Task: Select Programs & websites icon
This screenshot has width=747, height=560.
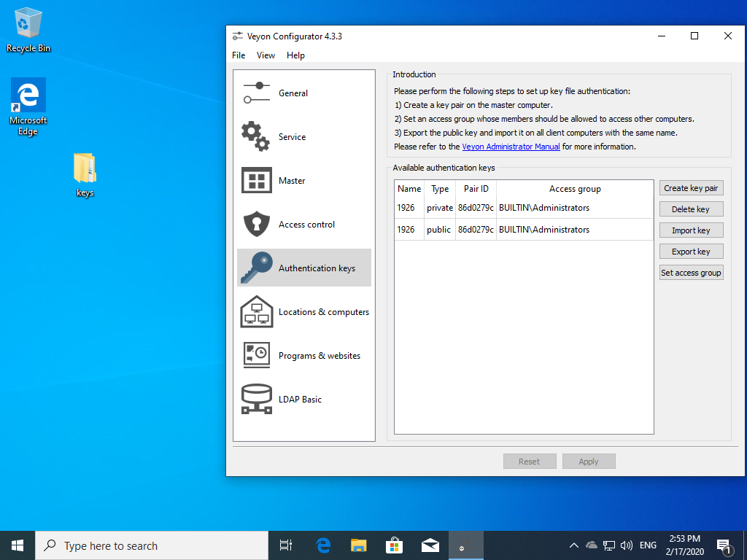Action: [x=256, y=355]
